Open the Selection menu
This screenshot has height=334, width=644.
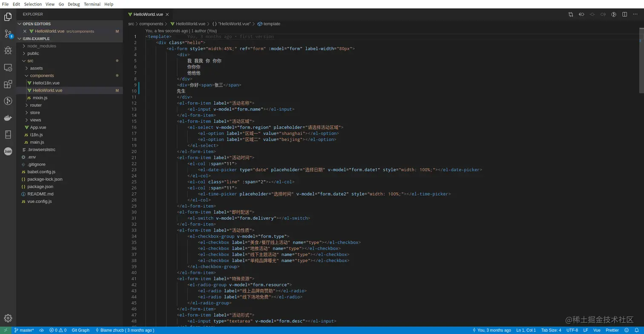click(x=33, y=4)
